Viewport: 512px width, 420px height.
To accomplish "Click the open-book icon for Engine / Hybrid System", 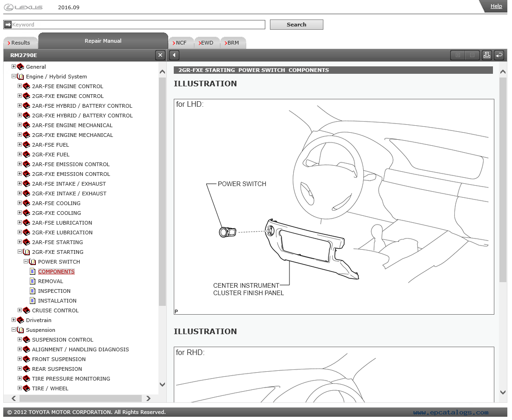I will (20, 77).
